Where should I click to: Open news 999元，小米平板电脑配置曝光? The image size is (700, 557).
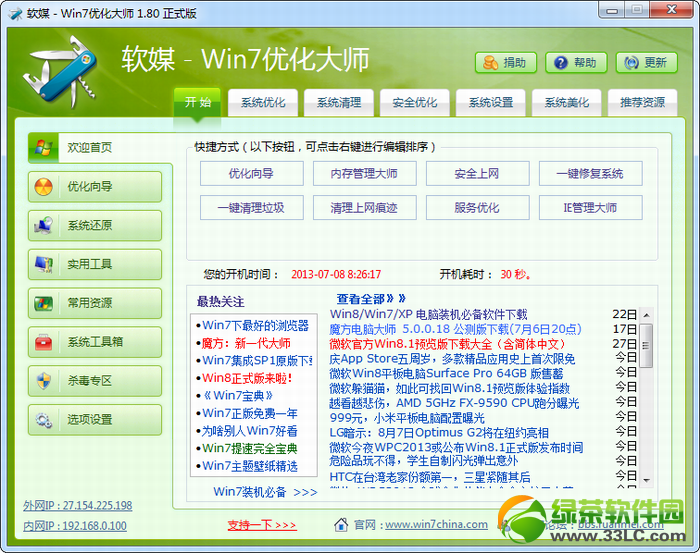tap(407, 418)
